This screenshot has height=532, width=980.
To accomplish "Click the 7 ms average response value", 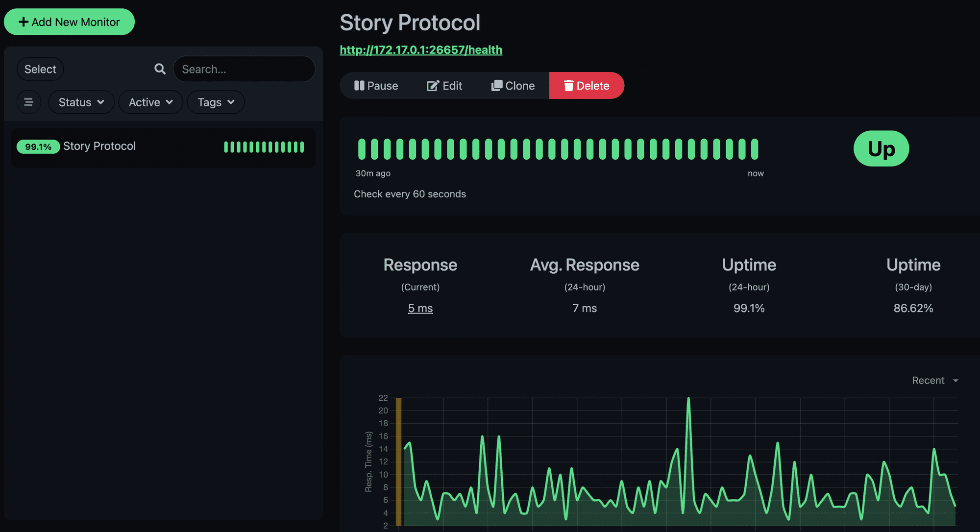I will [x=585, y=308].
